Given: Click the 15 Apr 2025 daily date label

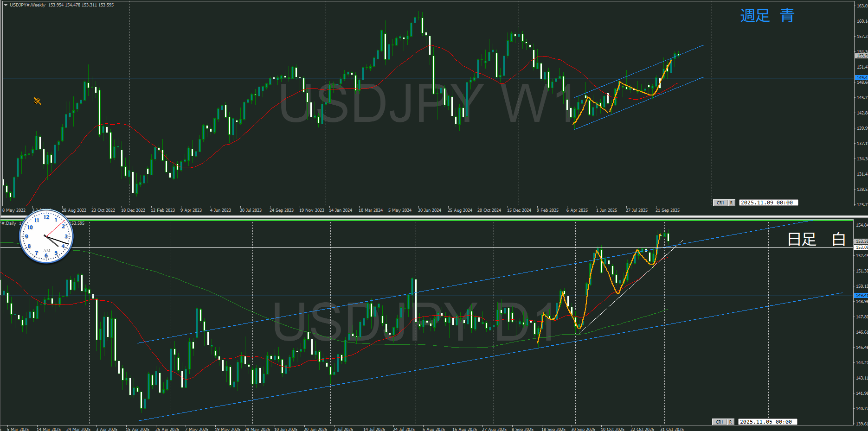Looking at the screenshot, I should (x=137, y=429).
